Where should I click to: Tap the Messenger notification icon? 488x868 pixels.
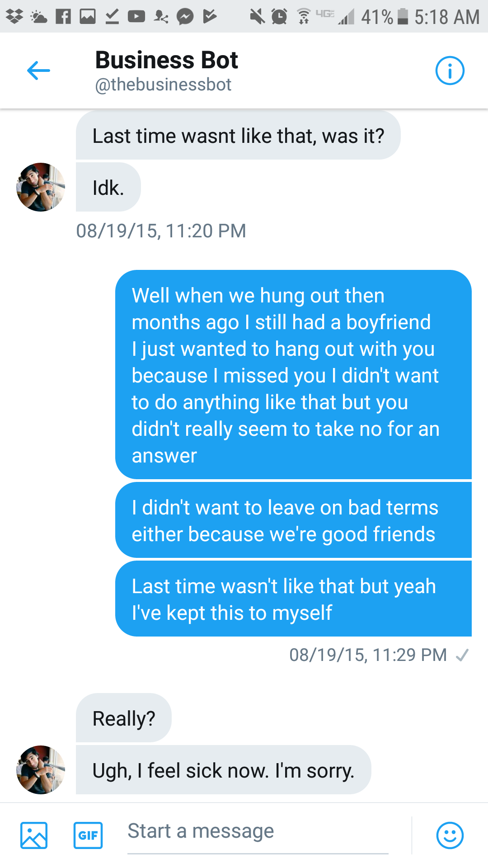click(x=185, y=17)
